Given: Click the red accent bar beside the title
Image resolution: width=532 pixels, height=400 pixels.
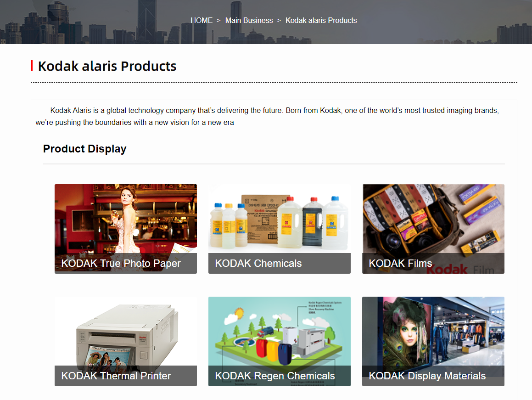Looking at the screenshot, I should (x=32, y=66).
